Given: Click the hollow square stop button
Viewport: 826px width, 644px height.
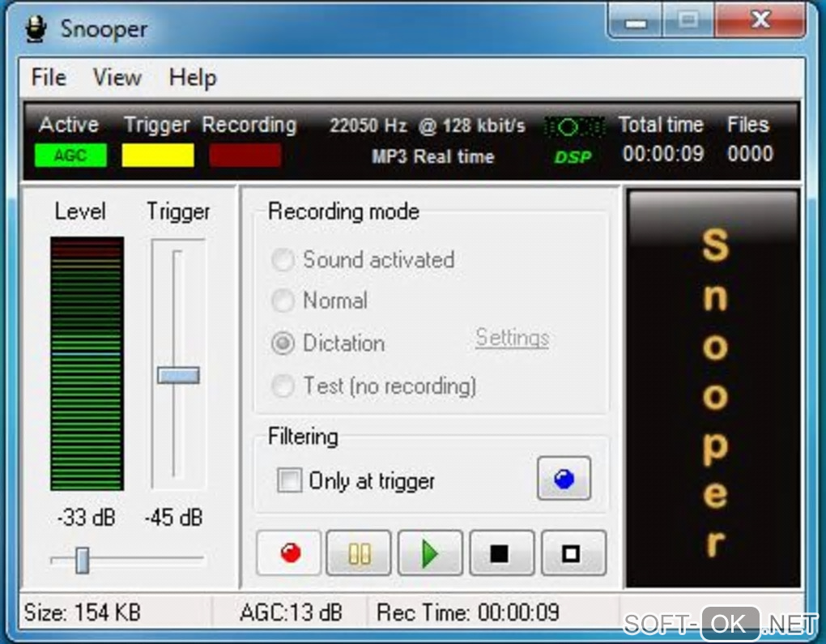Looking at the screenshot, I should pyautogui.click(x=573, y=552).
